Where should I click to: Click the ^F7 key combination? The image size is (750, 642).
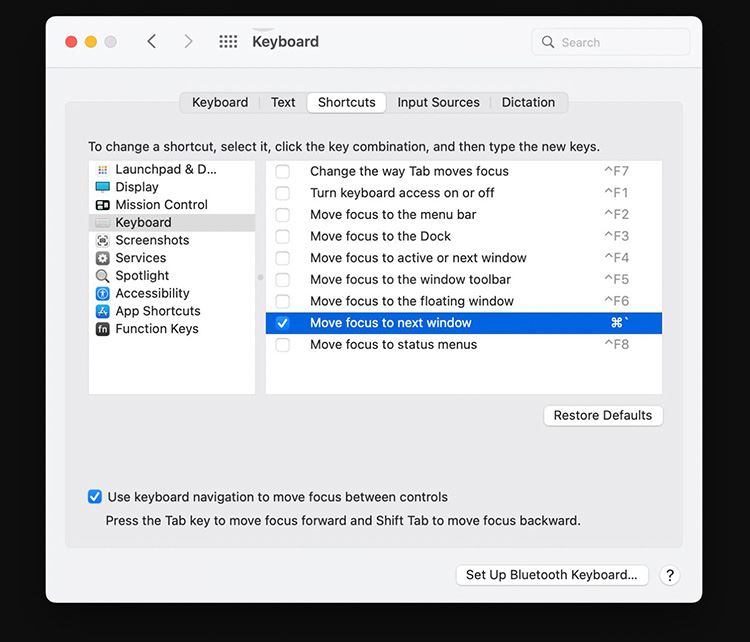pyautogui.click(x=617, y=171)
